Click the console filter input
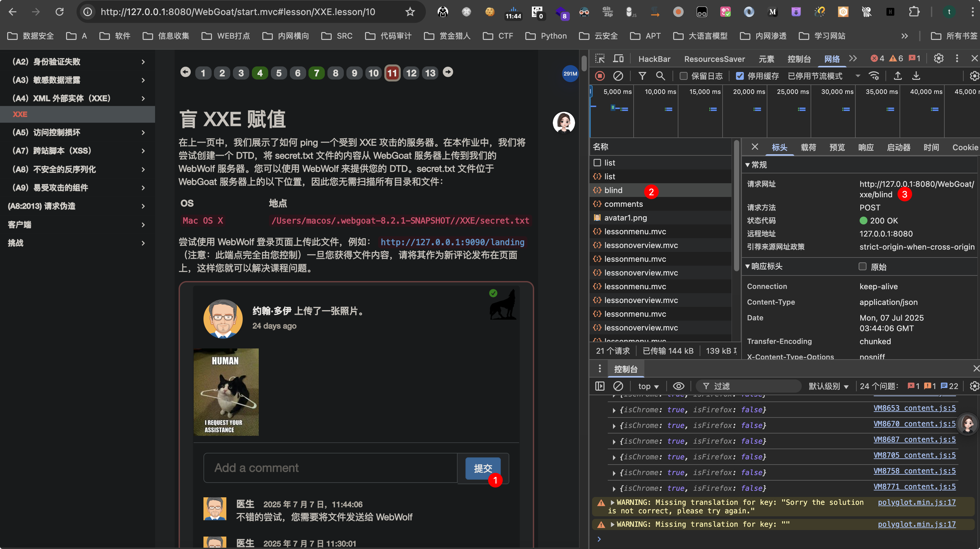The image size is (980, 549). [x=748, y=386]
